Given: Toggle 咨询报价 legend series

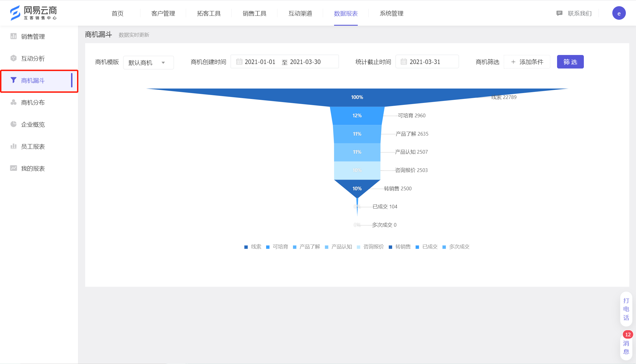Looking at the screenshot, I should click(x=370, y=247).
